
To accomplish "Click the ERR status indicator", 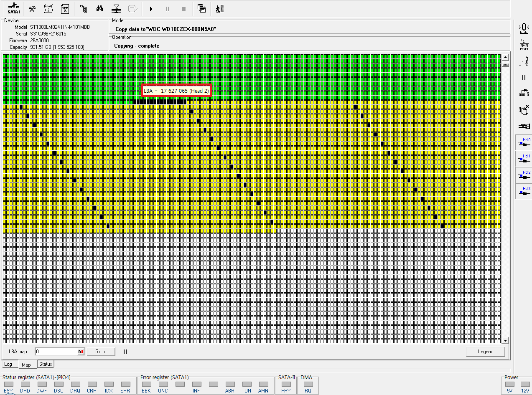I will click(125, 384).
